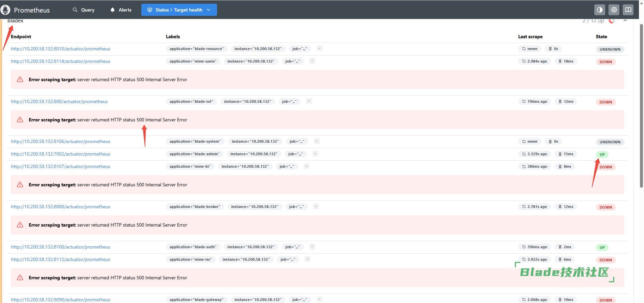Click warning icon in blade-iot error

pos(20,120)
